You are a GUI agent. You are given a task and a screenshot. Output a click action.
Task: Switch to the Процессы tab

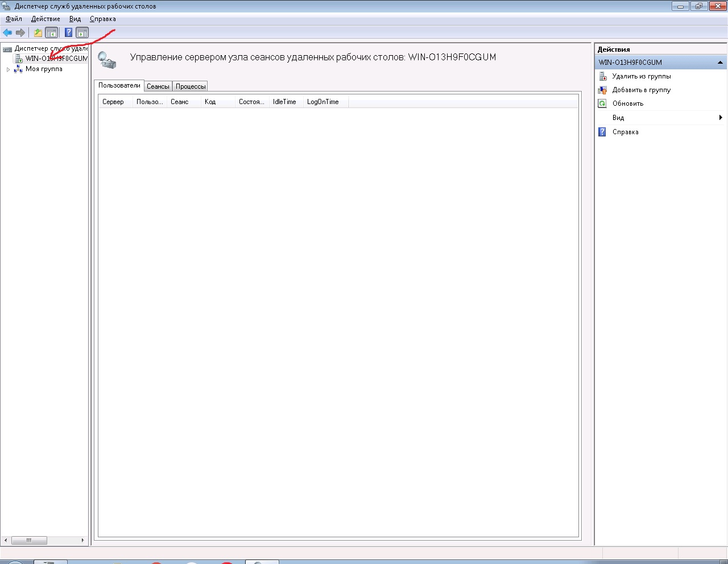[191, 86]
